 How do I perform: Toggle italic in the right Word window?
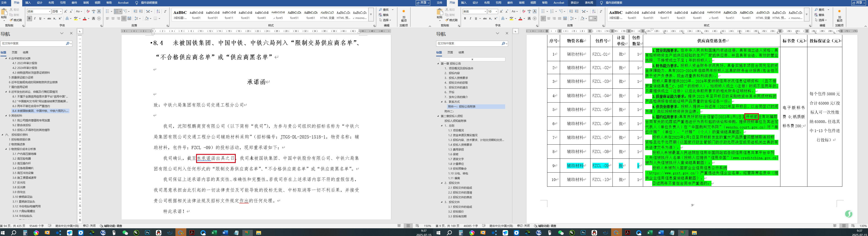coord(470,18)
